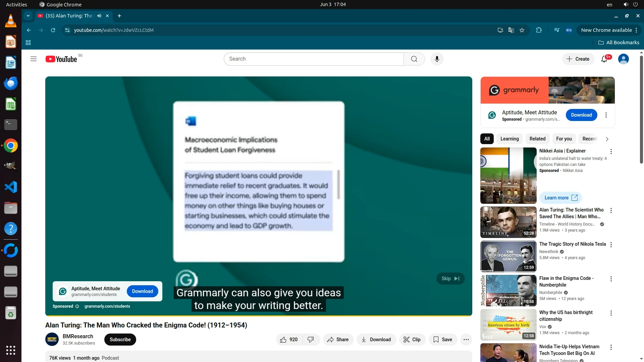This screenshot has height=362, width=644.
Task: Click Learn more on Nikkei Asia ad
Action: [560, 198]
